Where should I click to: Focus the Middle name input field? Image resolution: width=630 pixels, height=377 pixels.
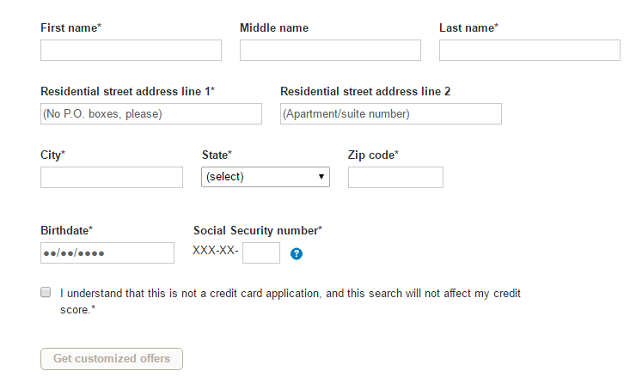(330, 50)
